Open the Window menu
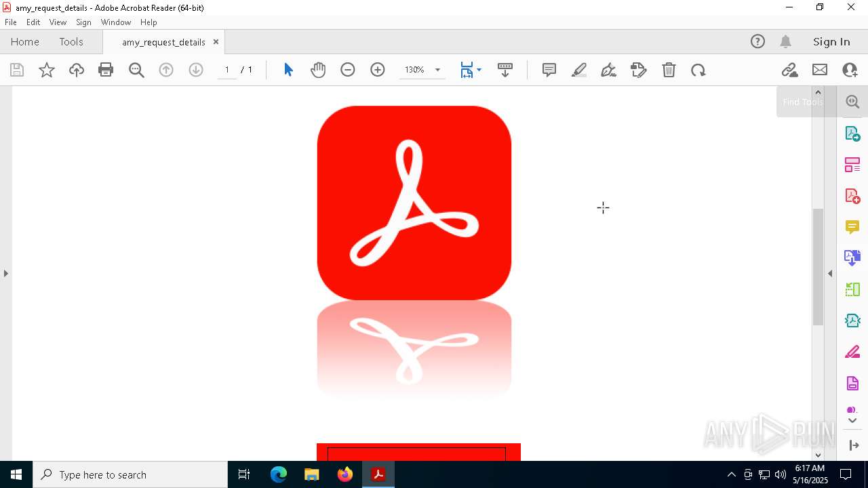Screen dimensions: 868x488 pyautogui.click(x=116, y=22)
